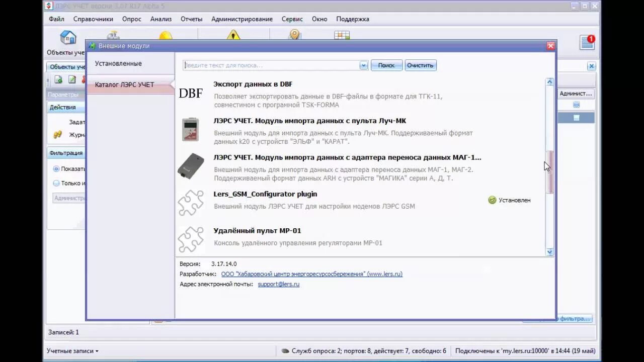The image size is (644, 362).
Task: Select the Модуль импорта с пульта Луч-МК title
Action: pyautogui.click(x=309, y=121)
